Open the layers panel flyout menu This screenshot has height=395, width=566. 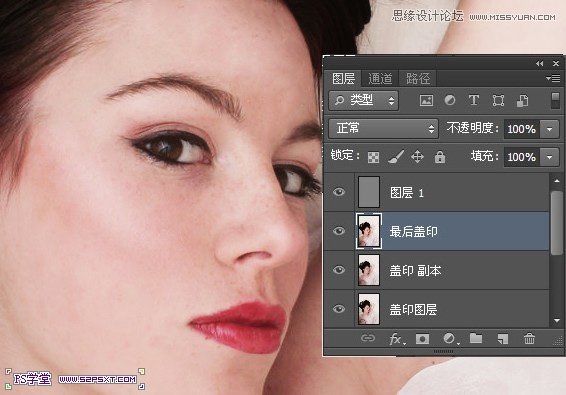tap(553, 78)
